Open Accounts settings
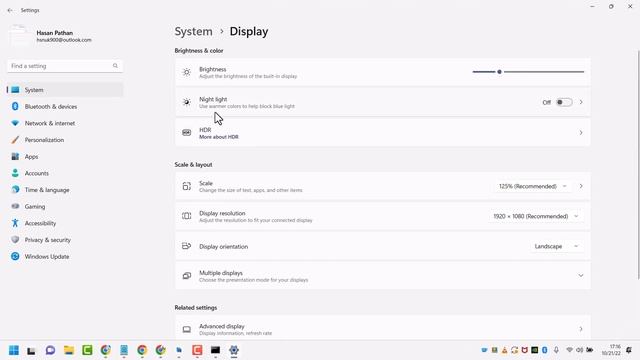Screen dimensions: 640x360 tap(65, 173)
